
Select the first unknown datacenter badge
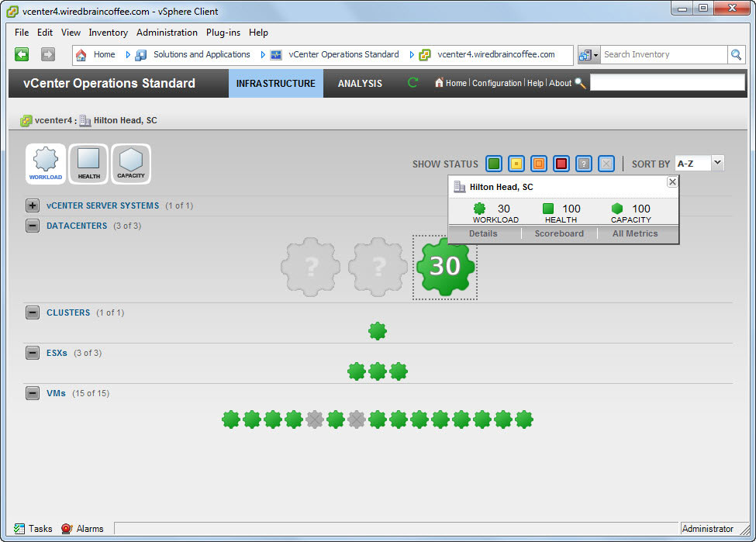[x=310, y=267]
